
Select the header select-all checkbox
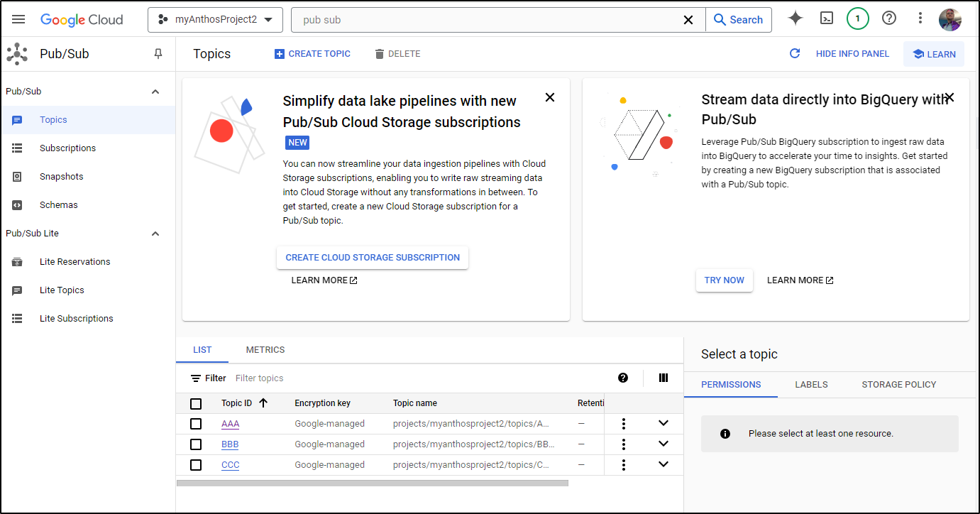(x=196, y=404)
